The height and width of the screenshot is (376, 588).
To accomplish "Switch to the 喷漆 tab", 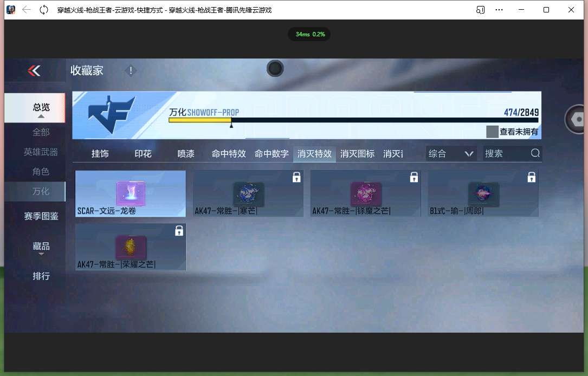I will click(x=186, y=154).
